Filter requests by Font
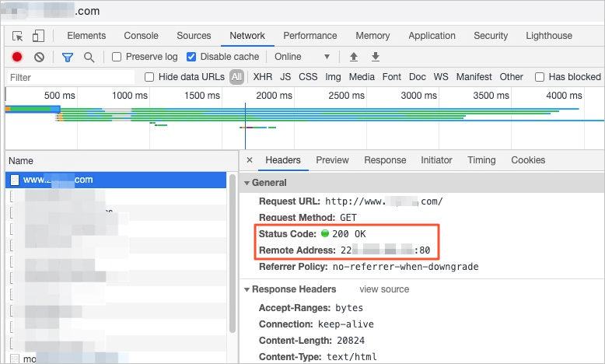The image size is (605, 364). (392, 77)
